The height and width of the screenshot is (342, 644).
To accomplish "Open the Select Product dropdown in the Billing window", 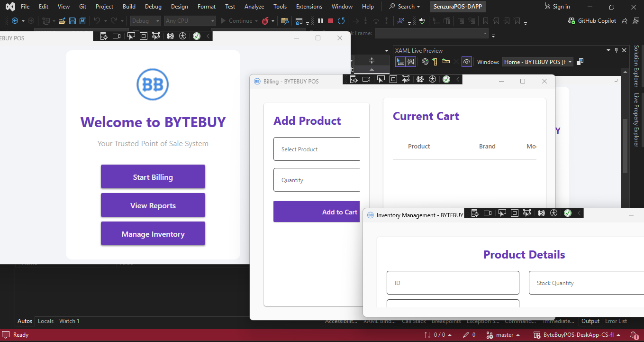I will pos(317,149).
